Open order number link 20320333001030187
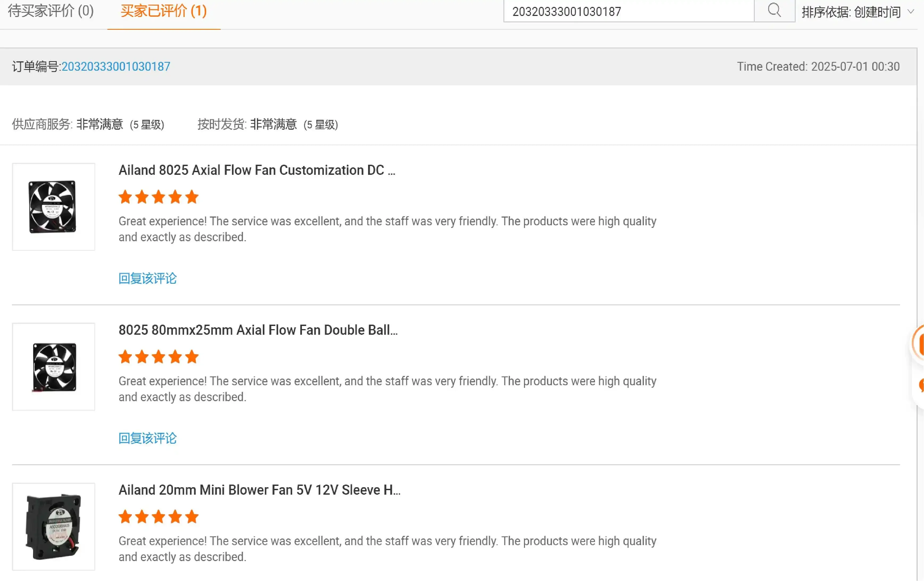The image size is (924, 581). pyautogui.click(x=115, y=67)
